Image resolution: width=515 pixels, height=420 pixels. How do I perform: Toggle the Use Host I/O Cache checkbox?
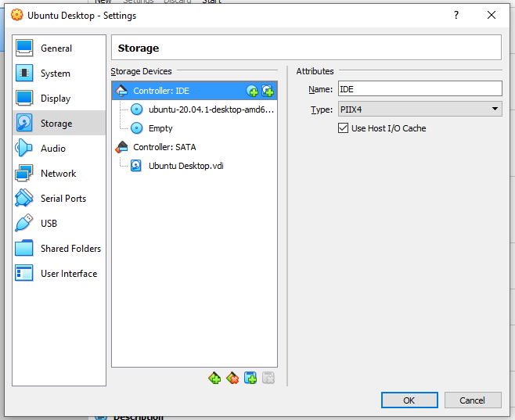point(344,128)
